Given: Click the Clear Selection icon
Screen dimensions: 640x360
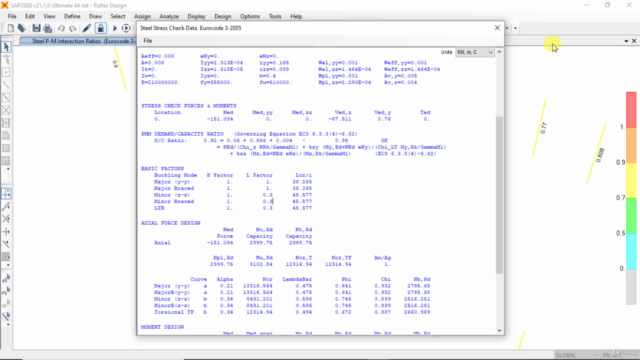Looking at the screenshot, I should tap(6, 304).
